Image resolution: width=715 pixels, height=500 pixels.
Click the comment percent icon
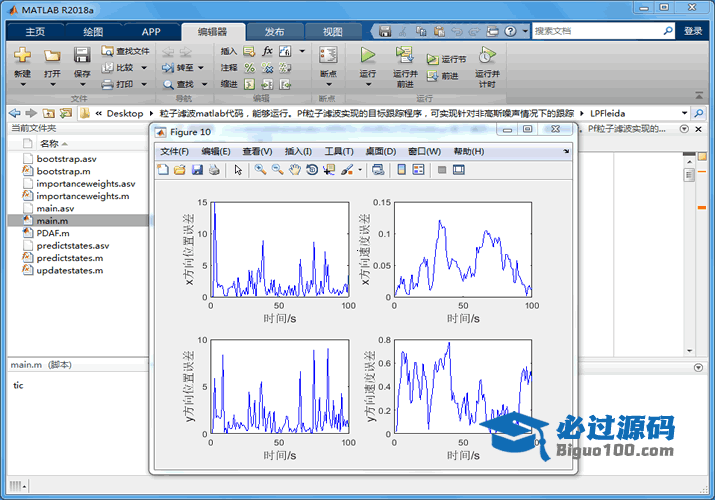click(249, 68)
